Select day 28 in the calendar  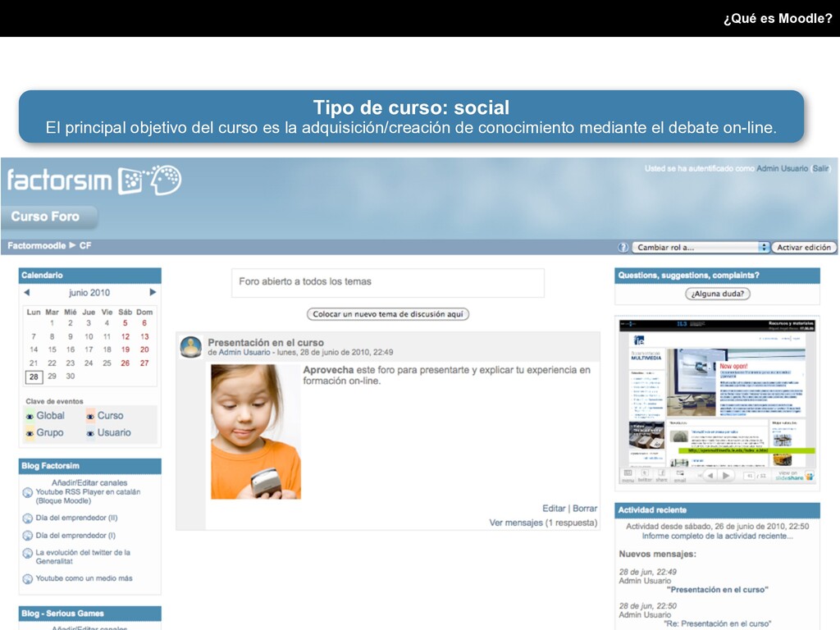[x=34, y=377]
